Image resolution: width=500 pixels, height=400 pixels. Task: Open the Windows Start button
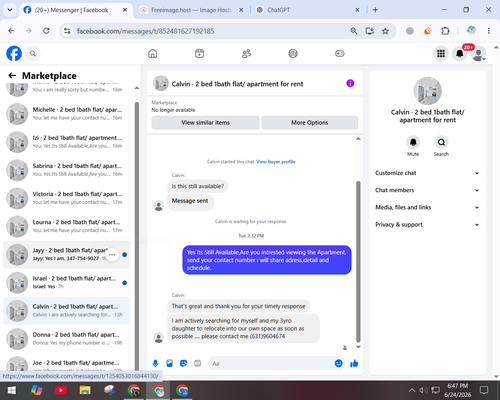click(x=12, y=390)
